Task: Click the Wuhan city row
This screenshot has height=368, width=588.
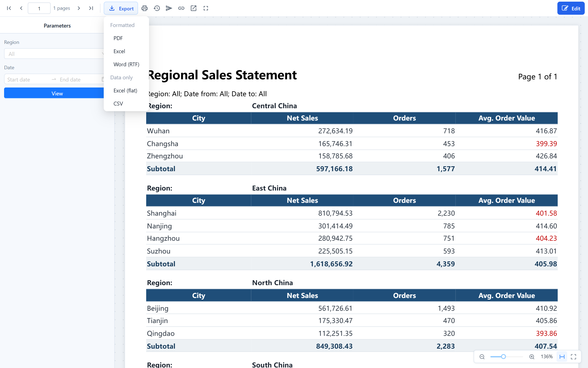Action: pyautogui.click(x=352, y=131)
